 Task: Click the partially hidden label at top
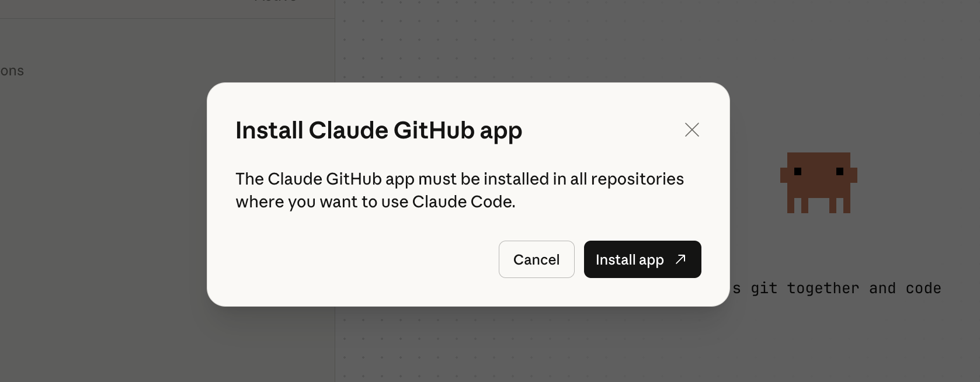[276, 1]
